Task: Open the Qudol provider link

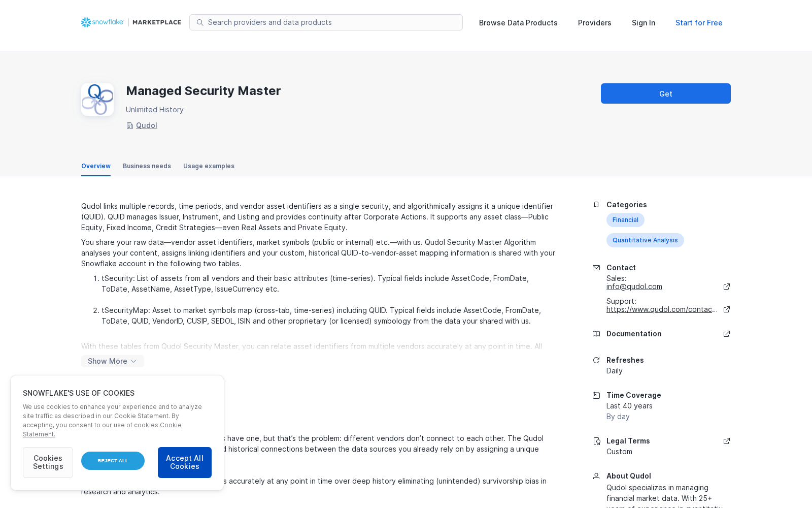Action: [x=147, y=125]
